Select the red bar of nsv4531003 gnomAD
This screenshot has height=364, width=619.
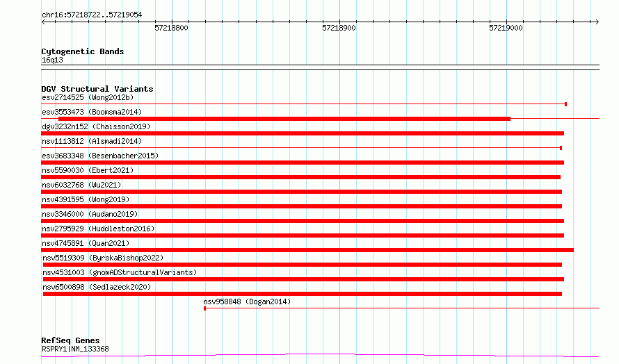[303, 279]
